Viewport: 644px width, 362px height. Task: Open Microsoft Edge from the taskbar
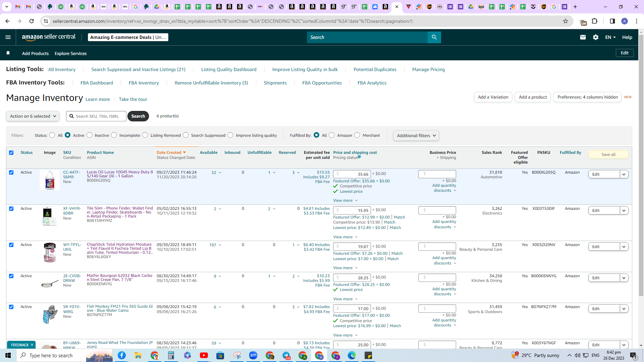(x=352, y=355)
